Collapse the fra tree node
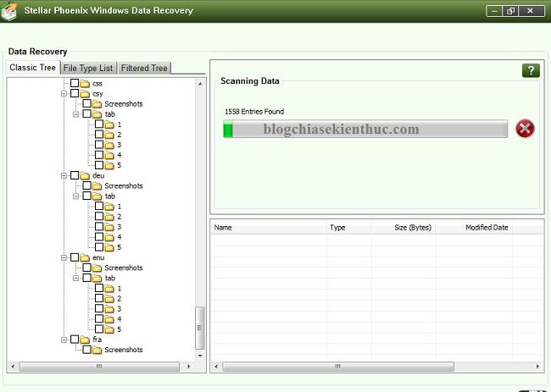Screen dimensions: 551x392 tap(64, 340)
